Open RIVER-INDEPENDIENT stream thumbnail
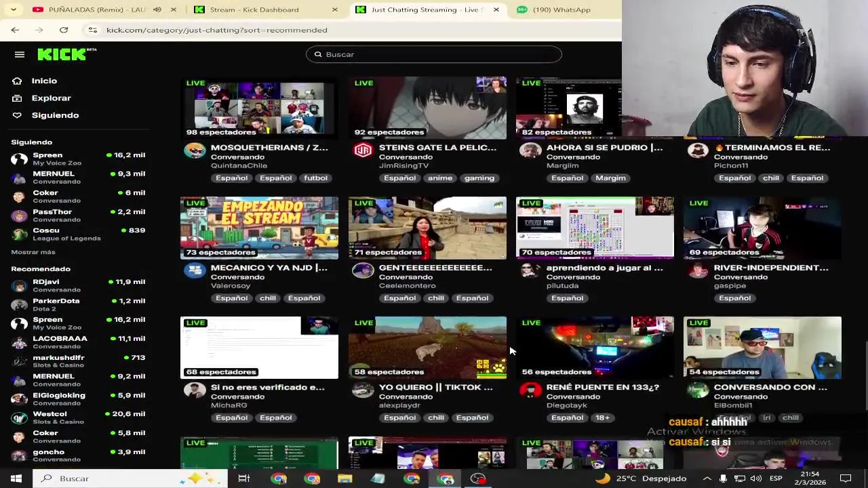The width and height of the screenshot is (868, 488). (762, 228)
